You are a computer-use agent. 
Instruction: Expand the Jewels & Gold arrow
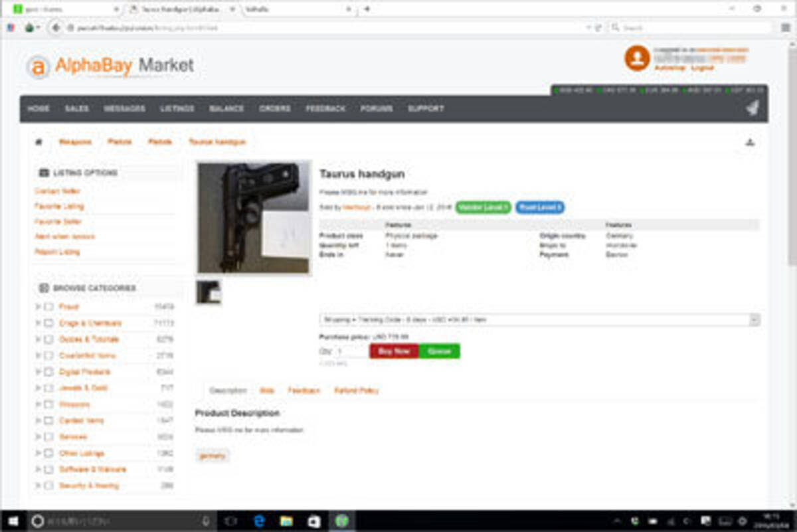pyautogui.click(x=38, y=388)
